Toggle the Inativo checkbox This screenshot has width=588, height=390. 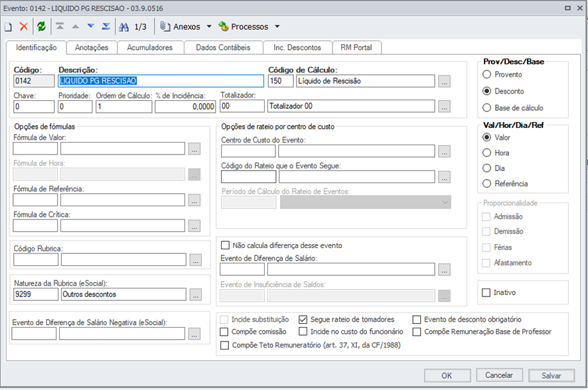pos(486,292)
